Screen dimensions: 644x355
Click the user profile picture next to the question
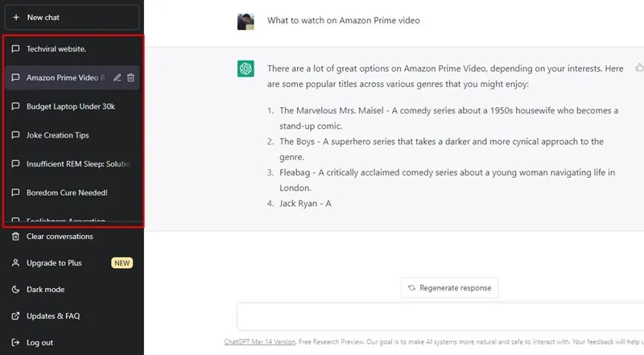point(246,22)
